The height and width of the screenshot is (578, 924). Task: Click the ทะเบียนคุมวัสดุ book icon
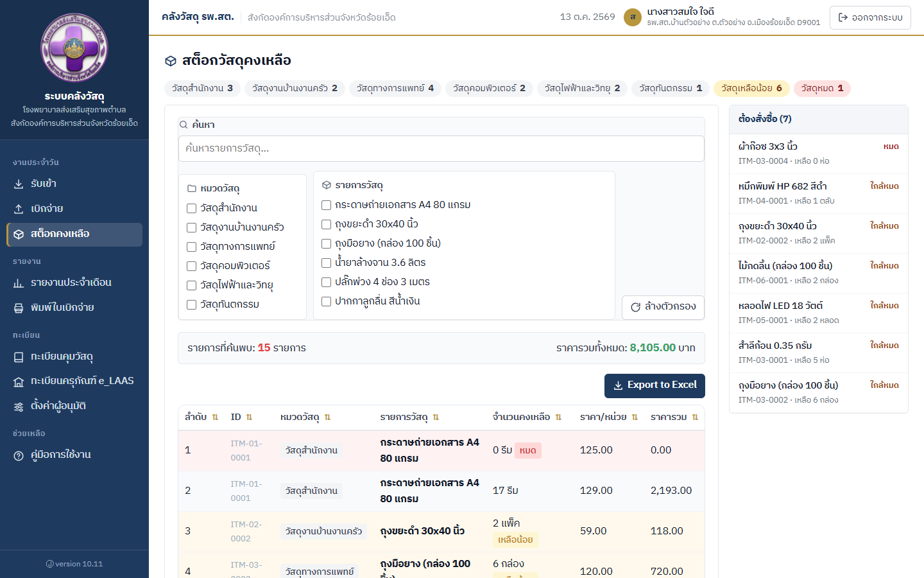click(19, 357)
